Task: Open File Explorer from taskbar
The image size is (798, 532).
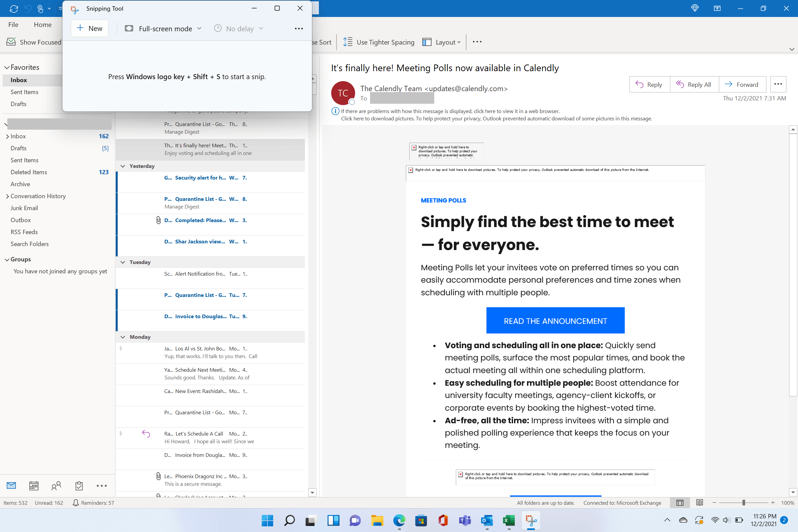Action: [377, 520]
